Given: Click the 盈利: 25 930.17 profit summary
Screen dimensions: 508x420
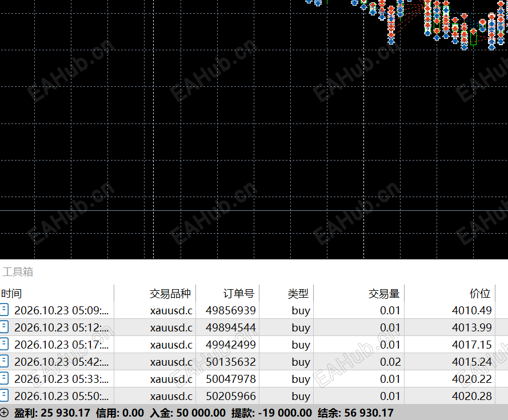Looking at the screenshot, I should tap(52, 413).
